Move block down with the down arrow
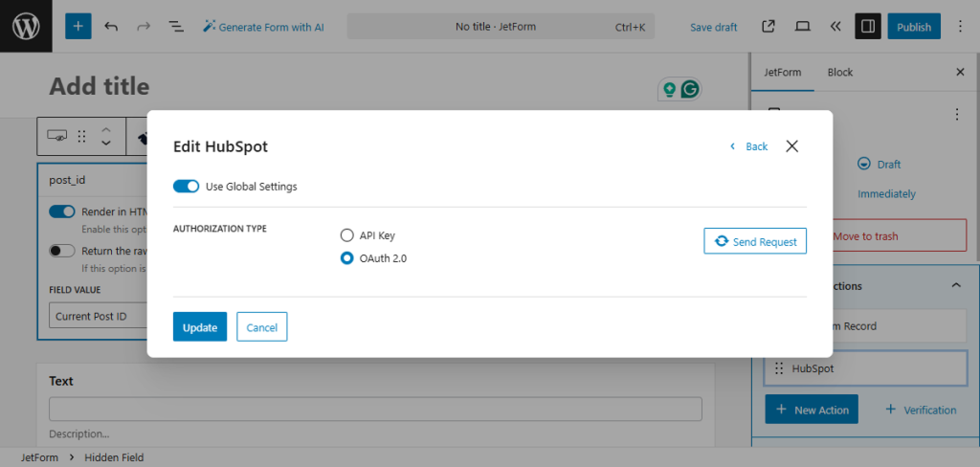The width and height of the screenshot is (980, 467). (x=106, y=144)
